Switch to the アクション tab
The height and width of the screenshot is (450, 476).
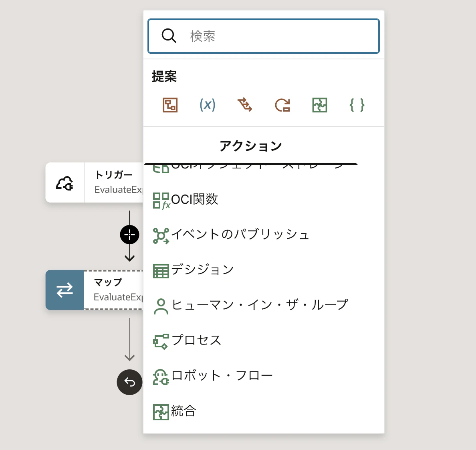pos(251,146)
